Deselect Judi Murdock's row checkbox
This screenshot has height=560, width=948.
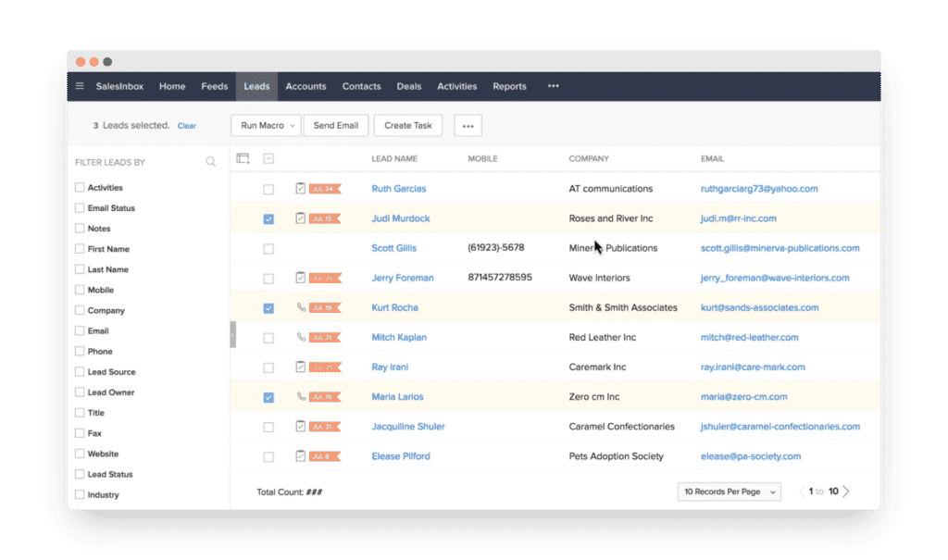click(x=268, y=218)
